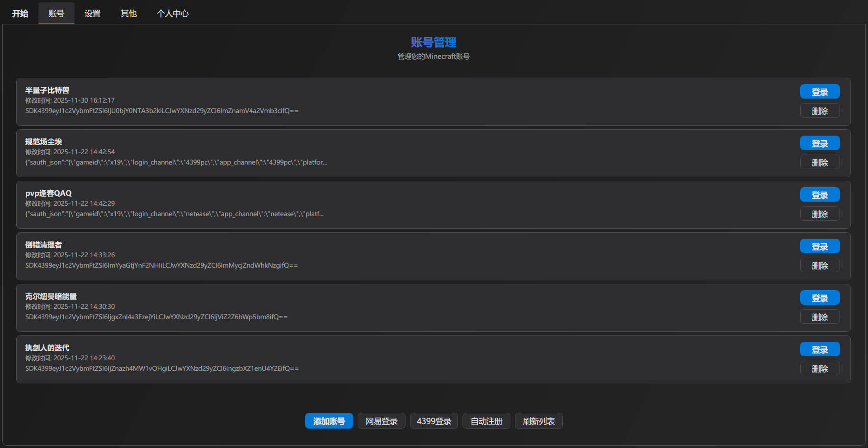Log in with account pvp逢春QAQ
This screenshot has width=868, height=448.
[x=819, y=195]
